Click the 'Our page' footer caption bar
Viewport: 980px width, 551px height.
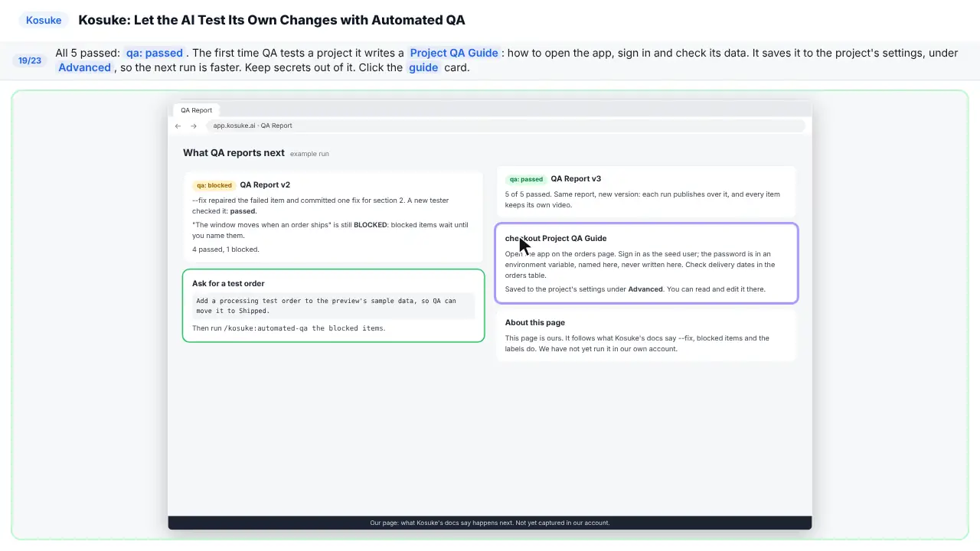[x=490, y=523]
